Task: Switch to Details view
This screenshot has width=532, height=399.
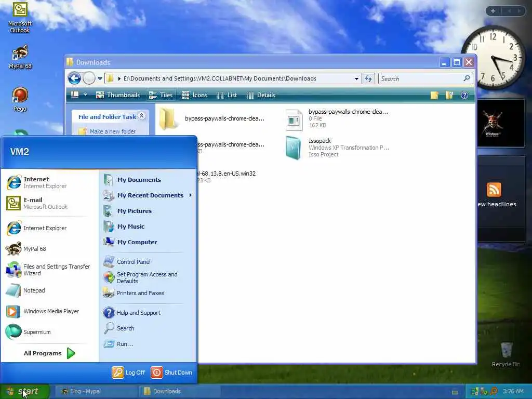Action: tap(261, 95)
